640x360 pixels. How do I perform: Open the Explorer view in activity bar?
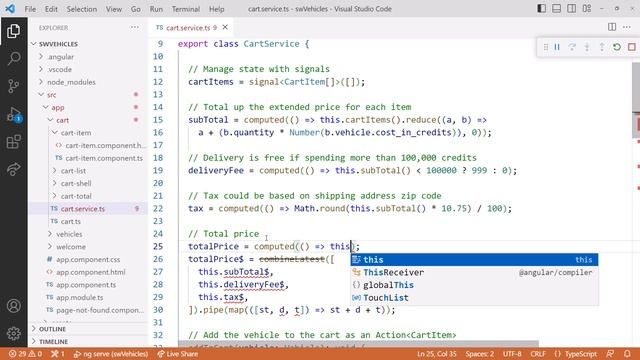coord(13,31)
